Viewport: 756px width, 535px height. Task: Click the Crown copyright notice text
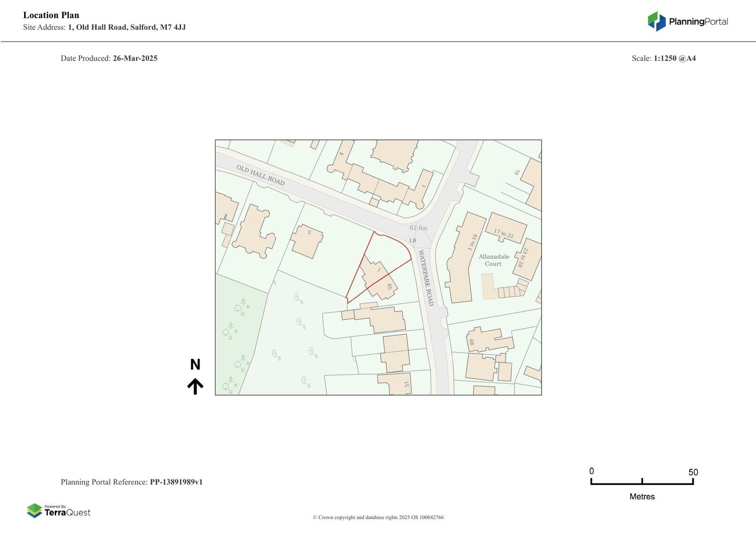378,517
